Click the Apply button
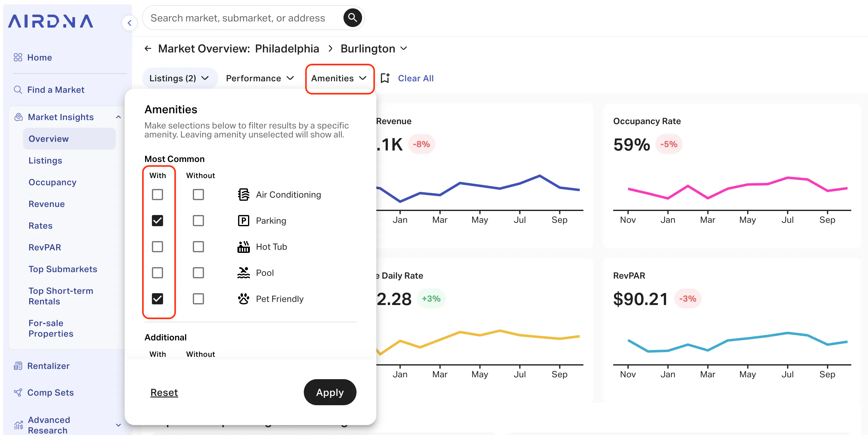 click(330, 392)
